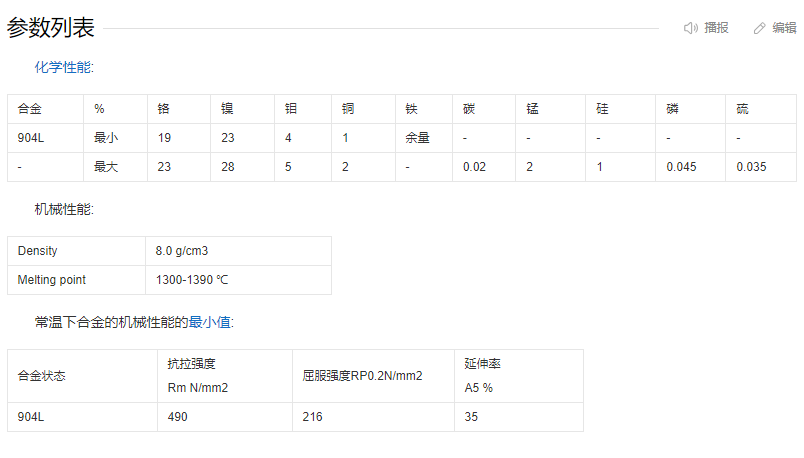Viewport: 804px width, 458px height.
Task: Click the 屈服强度RP0.2N/mm2 header cell
Action: (x=373, y=376)
